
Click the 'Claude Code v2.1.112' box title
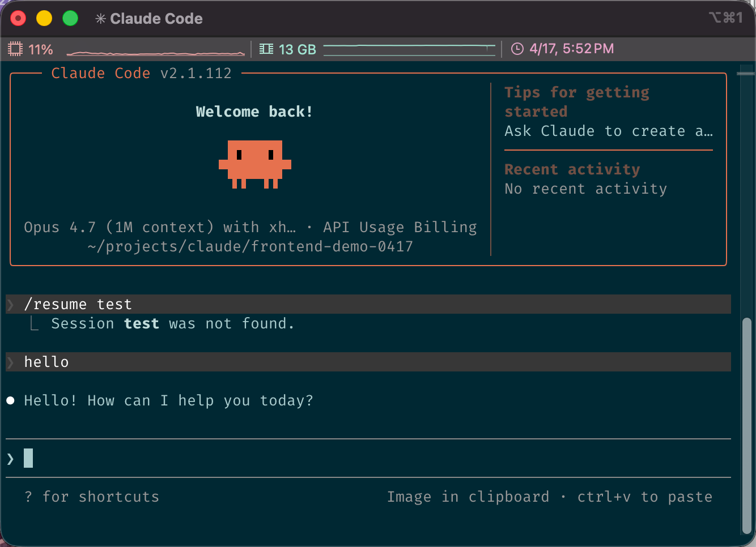[x=142, y=73]
